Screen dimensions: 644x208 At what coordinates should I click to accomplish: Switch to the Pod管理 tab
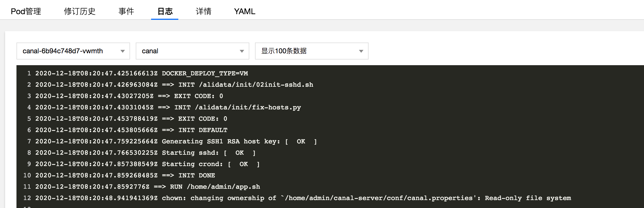(26, 11)
